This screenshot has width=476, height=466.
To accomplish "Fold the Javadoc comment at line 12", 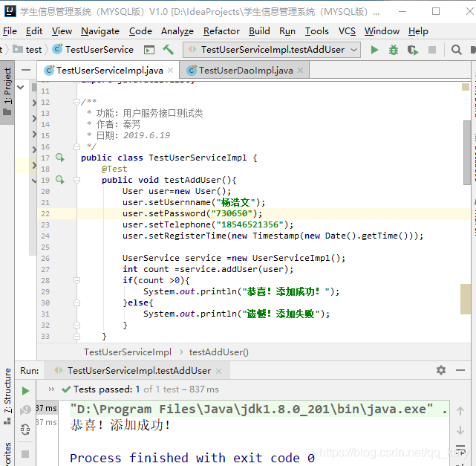I will 76,102.
